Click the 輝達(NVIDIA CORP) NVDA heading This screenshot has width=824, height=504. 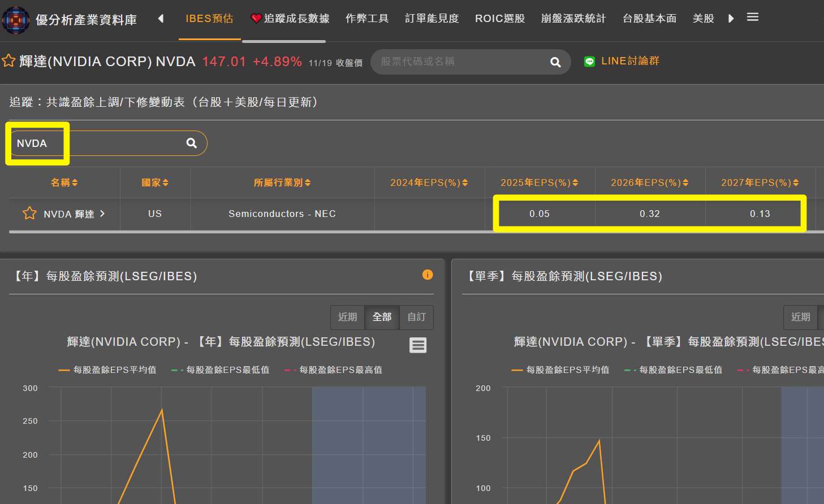click(107, 61)
